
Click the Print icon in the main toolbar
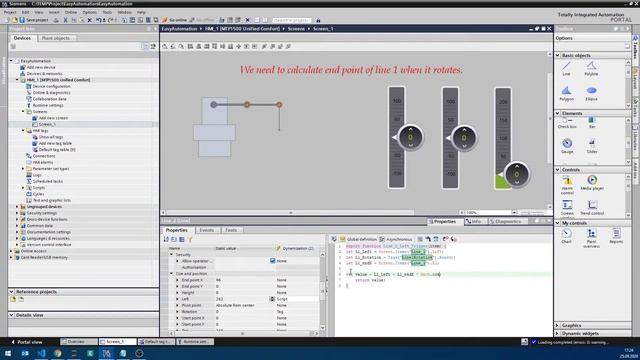coord(56,20)
